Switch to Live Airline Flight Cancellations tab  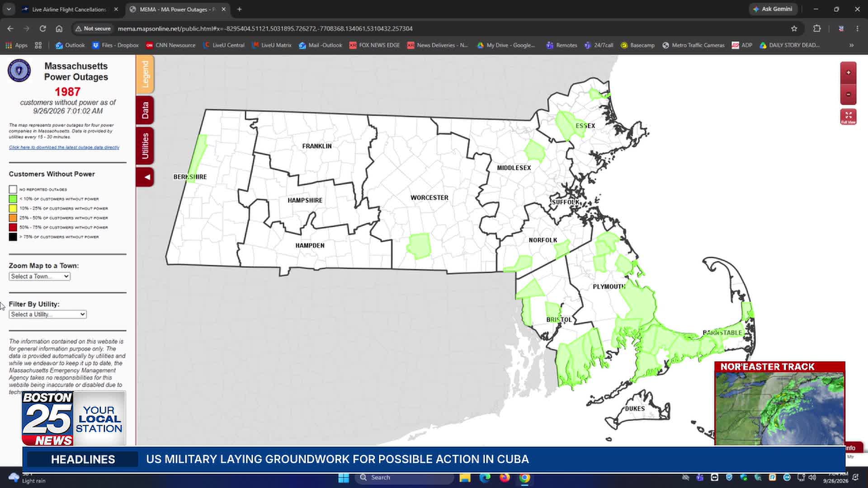[x=69, y=9]
